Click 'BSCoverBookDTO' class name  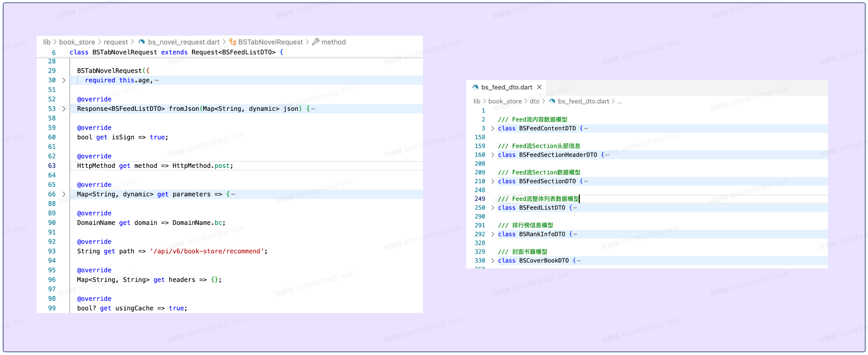tap(544, 261)
